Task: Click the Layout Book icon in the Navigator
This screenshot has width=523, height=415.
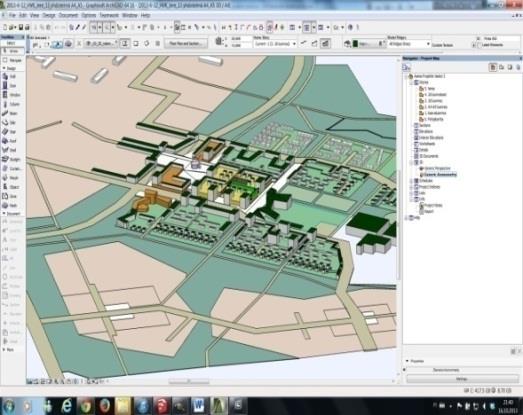Action: pos(510,67)
